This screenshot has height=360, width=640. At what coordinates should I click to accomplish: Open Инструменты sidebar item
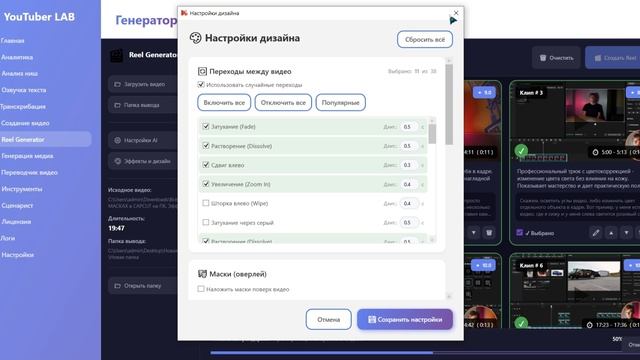21,189
